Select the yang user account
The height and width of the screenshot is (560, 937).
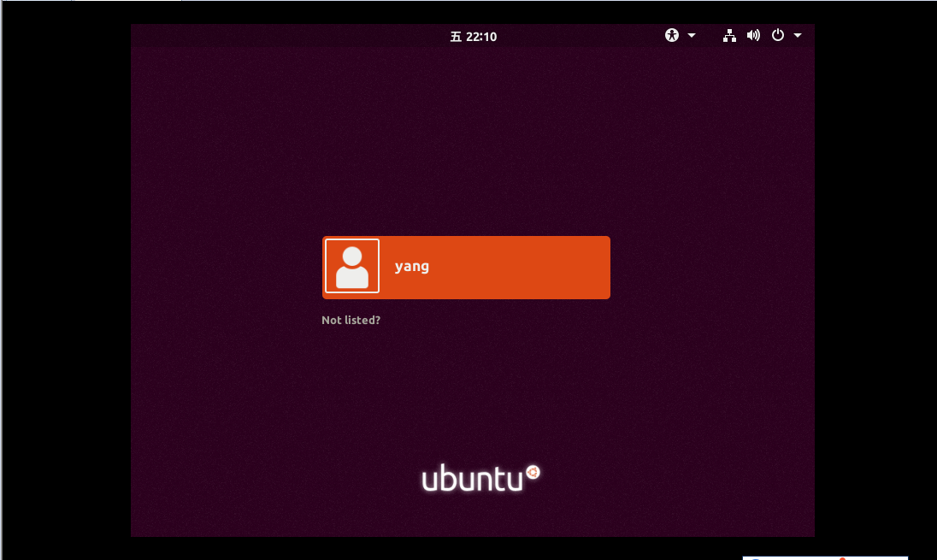click(466, 267)
